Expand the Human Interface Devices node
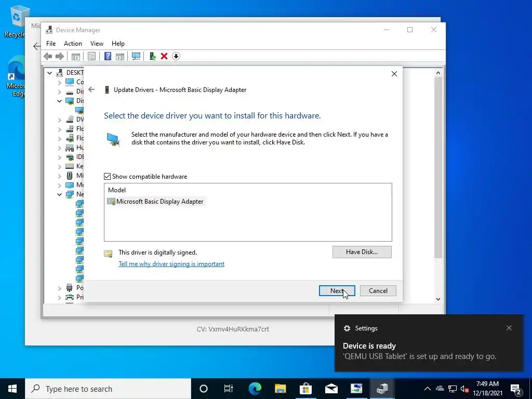The image size is (532, 399). coord(60,148)
